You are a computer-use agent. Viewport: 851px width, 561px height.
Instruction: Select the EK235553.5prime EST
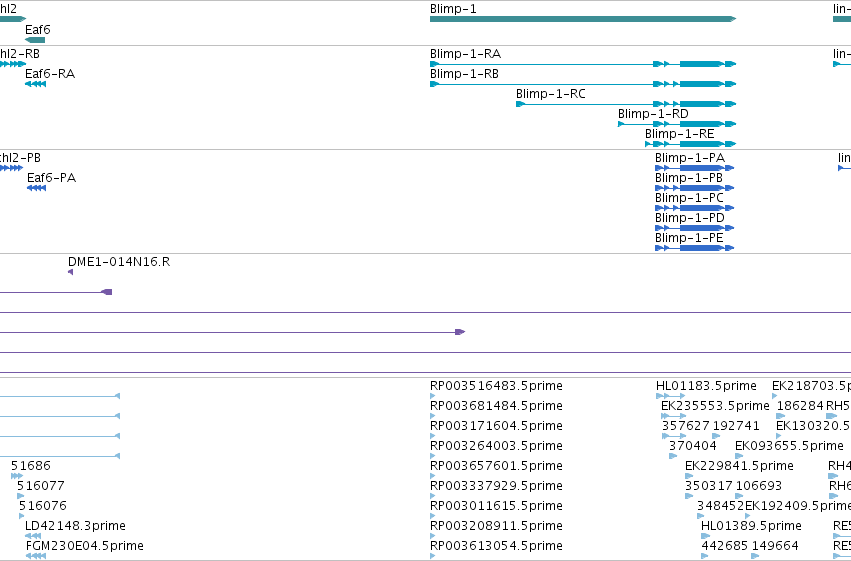(x=715, y=406)
